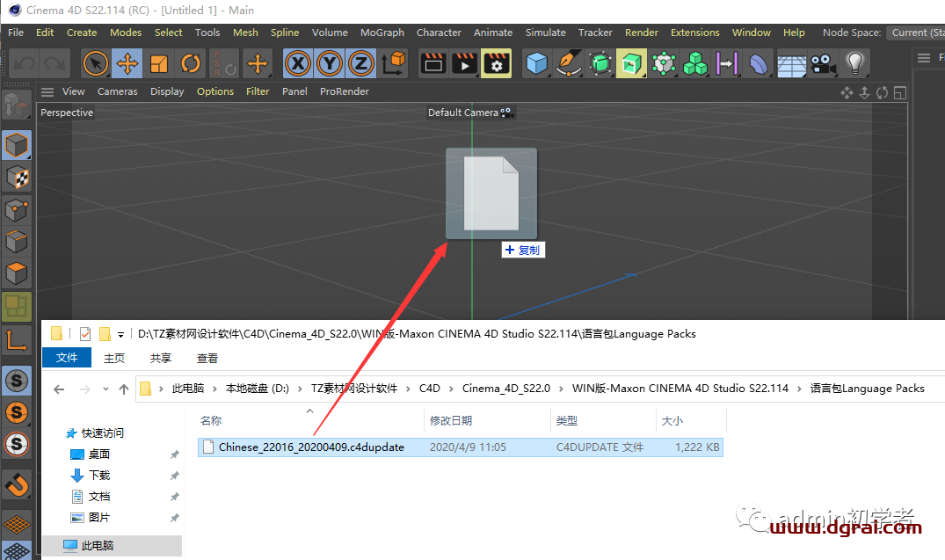This screenshot has height=560, width=945.
Task: Open Edit Render Settings icon
Action: point(497,63)
